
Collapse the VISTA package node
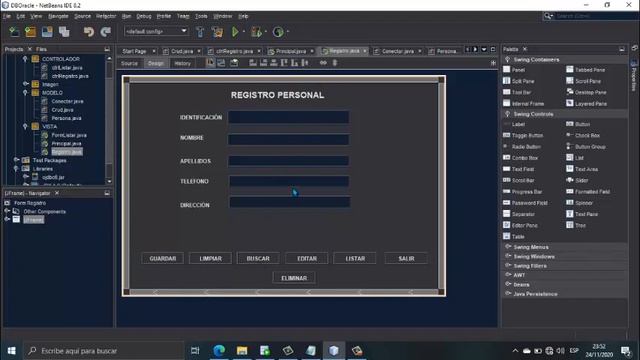pos(25,127)
